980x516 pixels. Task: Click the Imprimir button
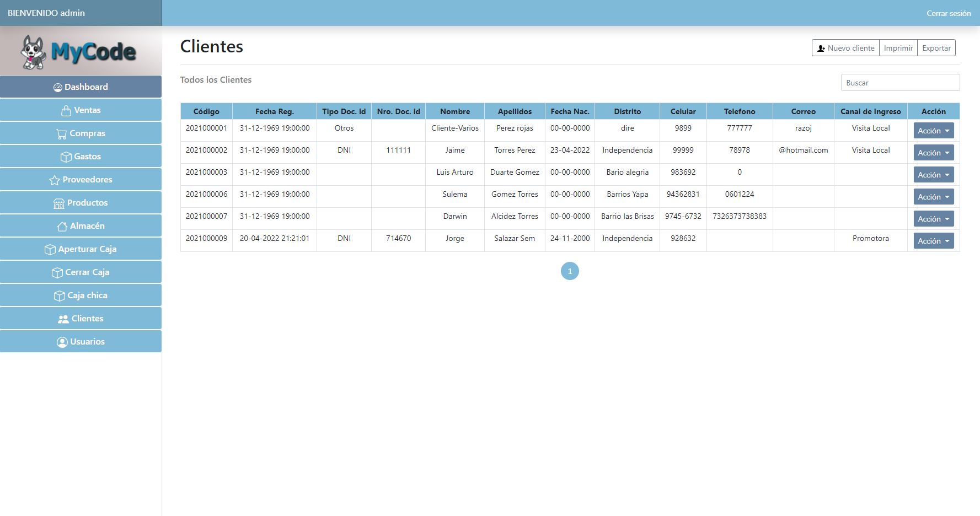[x=898, y=48]
